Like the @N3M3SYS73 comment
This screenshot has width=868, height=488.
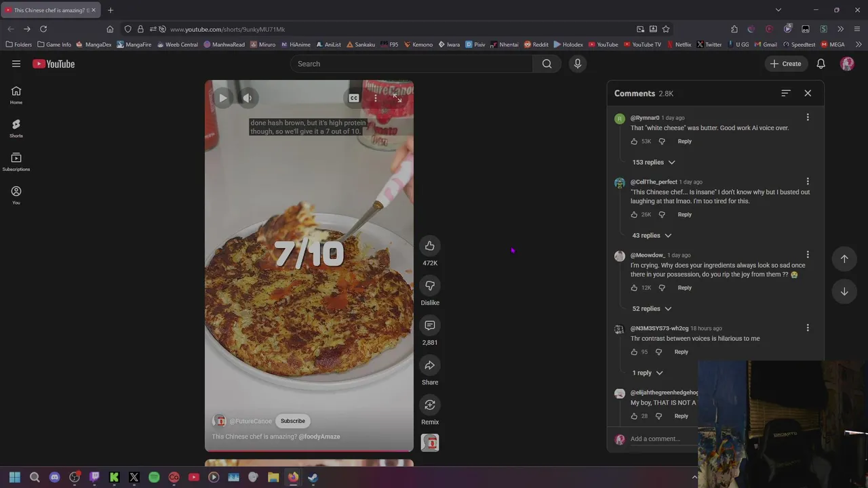coord(634,352)
